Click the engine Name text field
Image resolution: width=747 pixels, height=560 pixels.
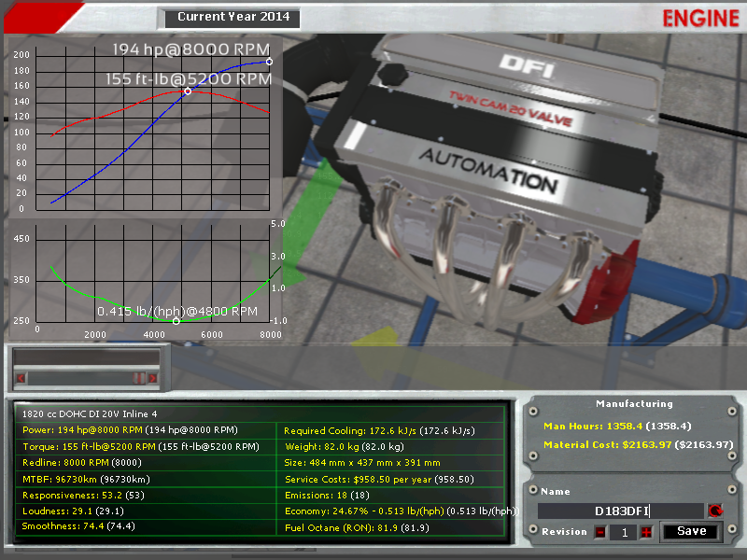pyautogui.click(x=620, y=511)
